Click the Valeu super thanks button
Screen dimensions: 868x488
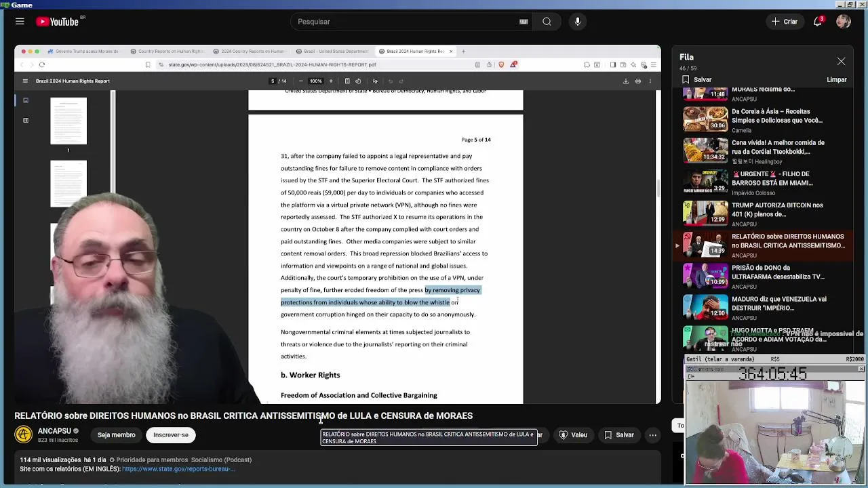(x=573, y=435)
